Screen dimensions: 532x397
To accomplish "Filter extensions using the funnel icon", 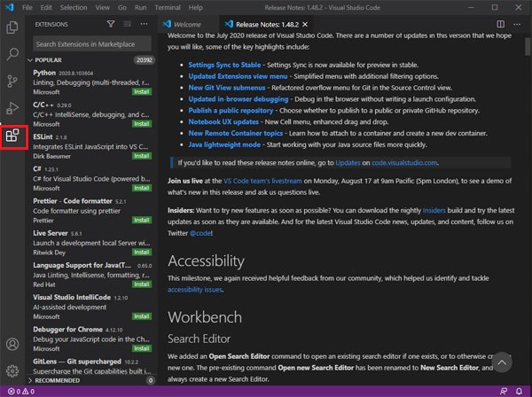I will (x=111, y=24).
